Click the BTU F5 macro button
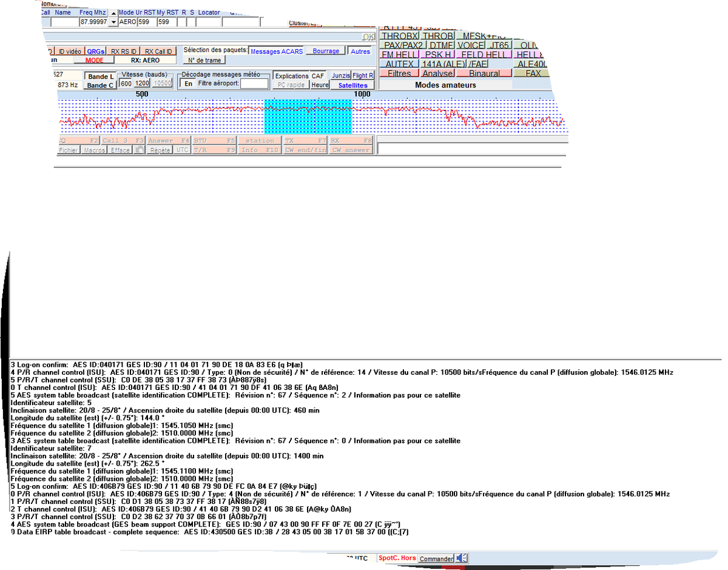 pyautogui.click(x=215, y=141)
